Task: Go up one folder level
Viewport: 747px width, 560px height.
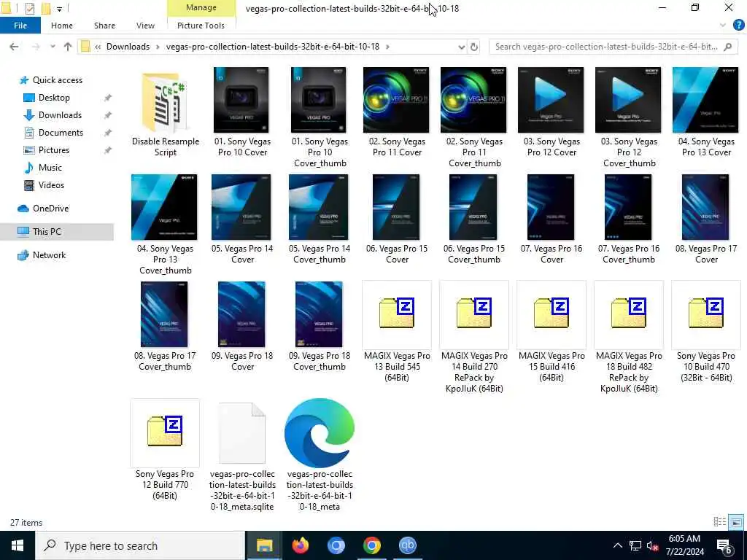Action: click(68, 47)
